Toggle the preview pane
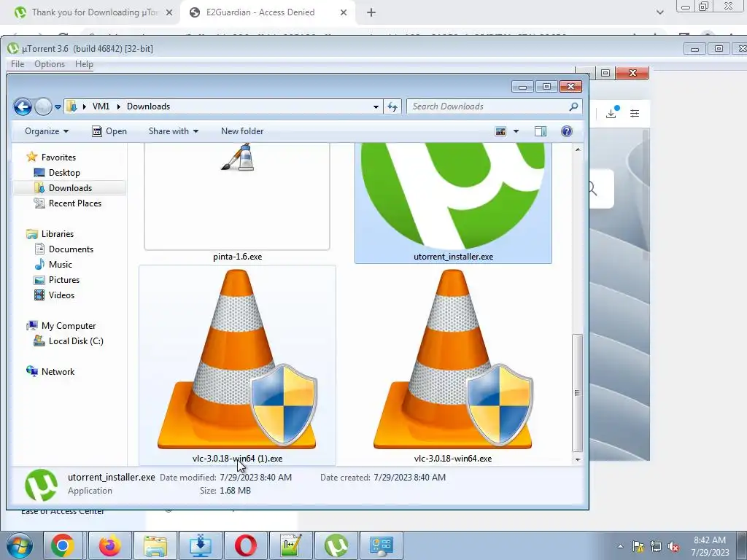This screenshot has width=747, height=560. (x=541, y=131)
